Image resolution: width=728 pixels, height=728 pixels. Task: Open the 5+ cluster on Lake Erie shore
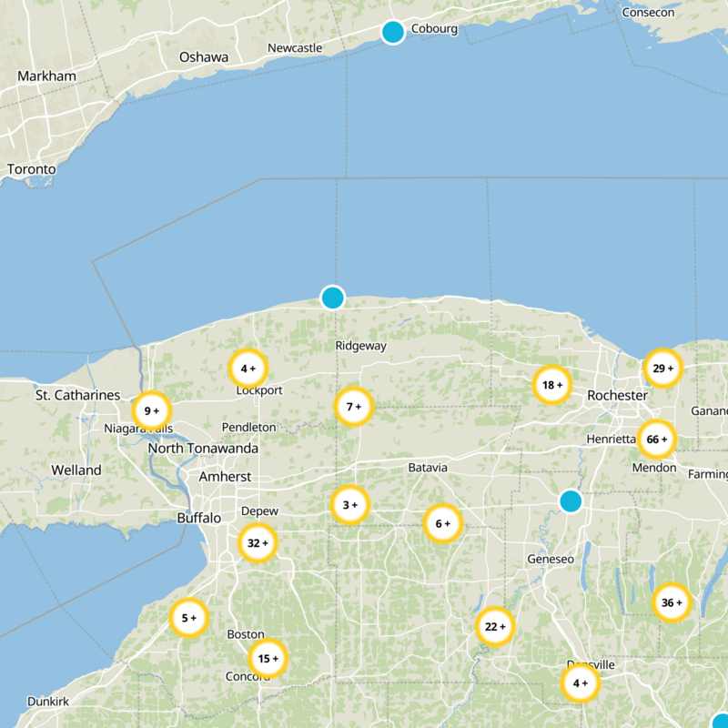(x=189, y=618)
